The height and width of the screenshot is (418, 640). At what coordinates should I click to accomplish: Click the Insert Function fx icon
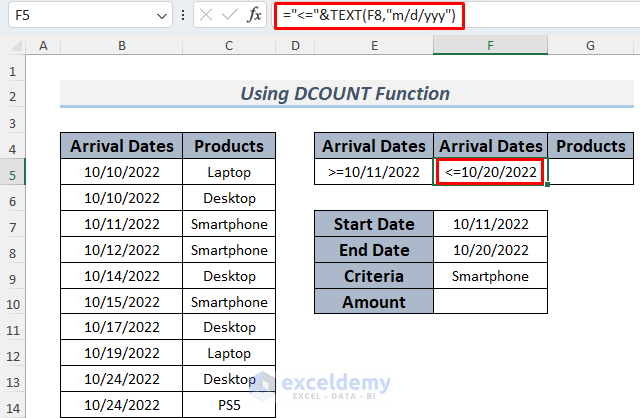[x=254, y=15]
